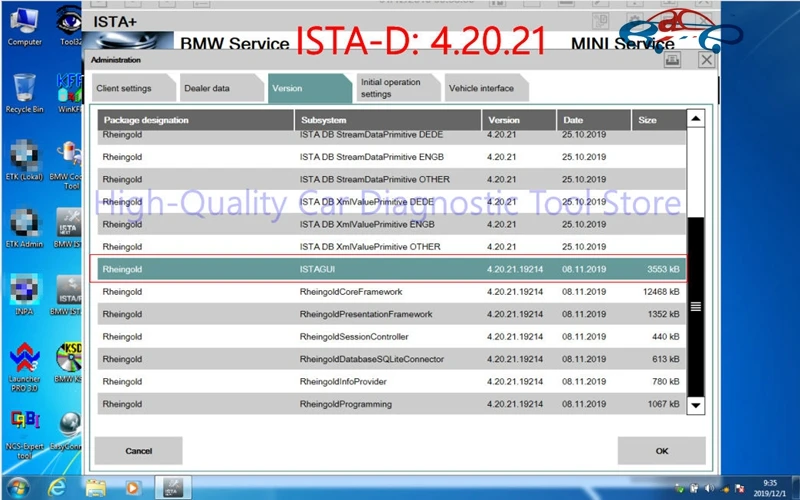
Task: Close the Administration dialog
Action: coord(707,60)
